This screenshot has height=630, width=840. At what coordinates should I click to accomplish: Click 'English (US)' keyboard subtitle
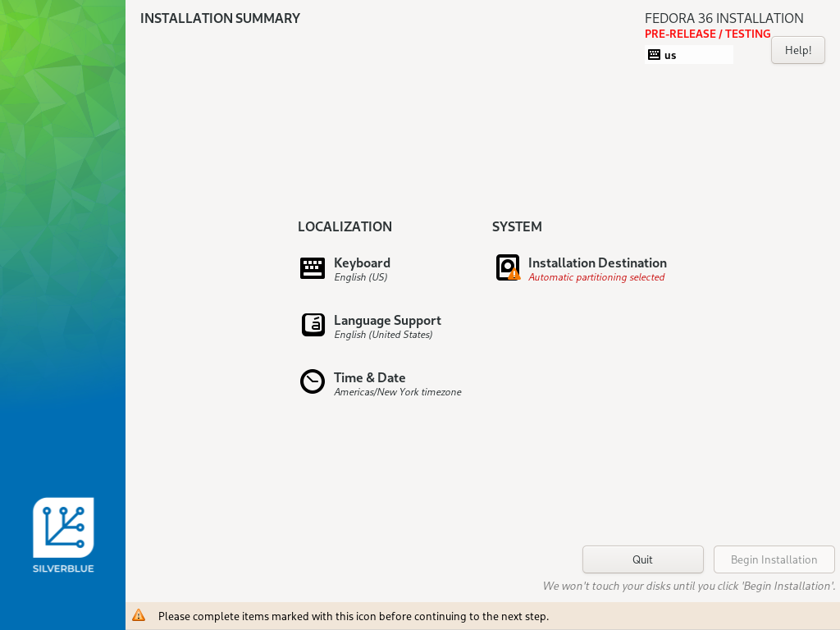361,277
